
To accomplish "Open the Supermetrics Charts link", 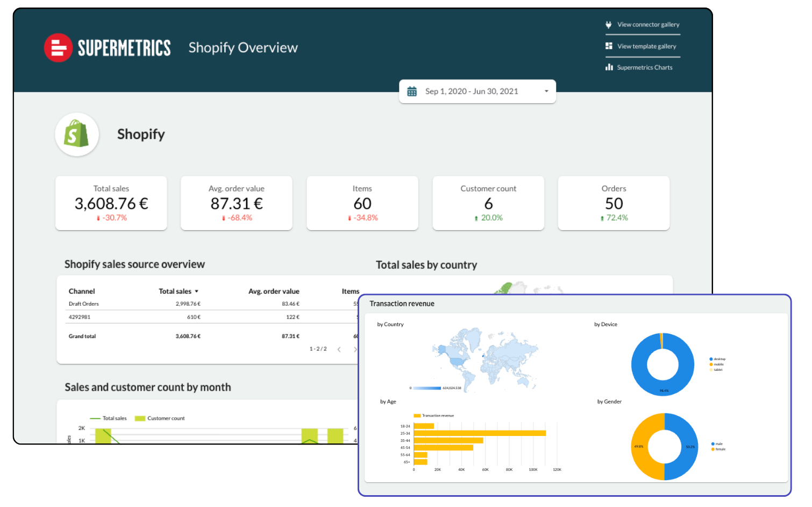I will pos(644,67).
